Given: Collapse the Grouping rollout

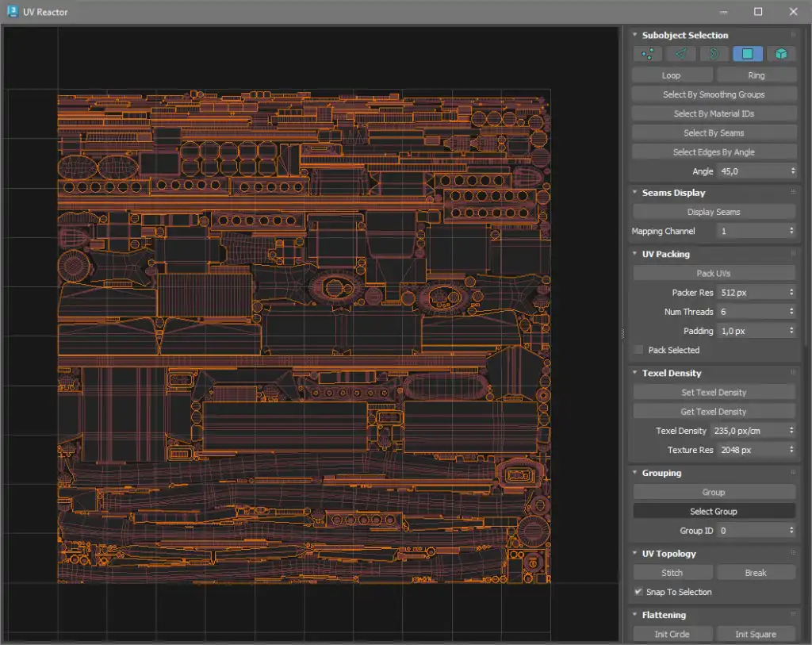Looking at the screenshot, I should point(635,473).
